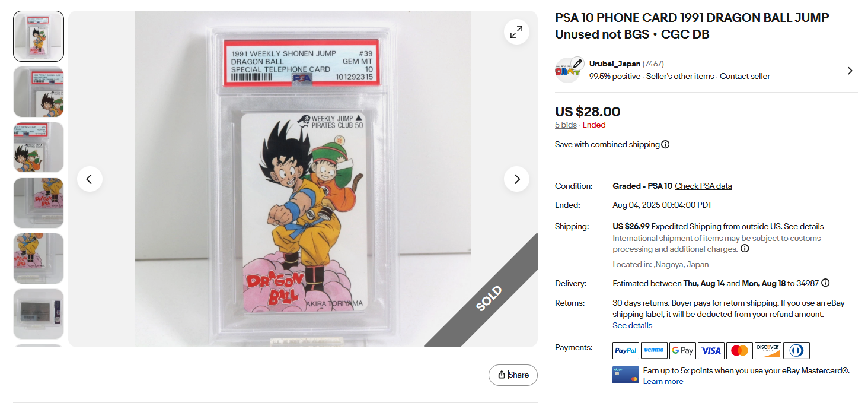
Task: Advance to the next listing photo
Action: [x=516, y=179]
